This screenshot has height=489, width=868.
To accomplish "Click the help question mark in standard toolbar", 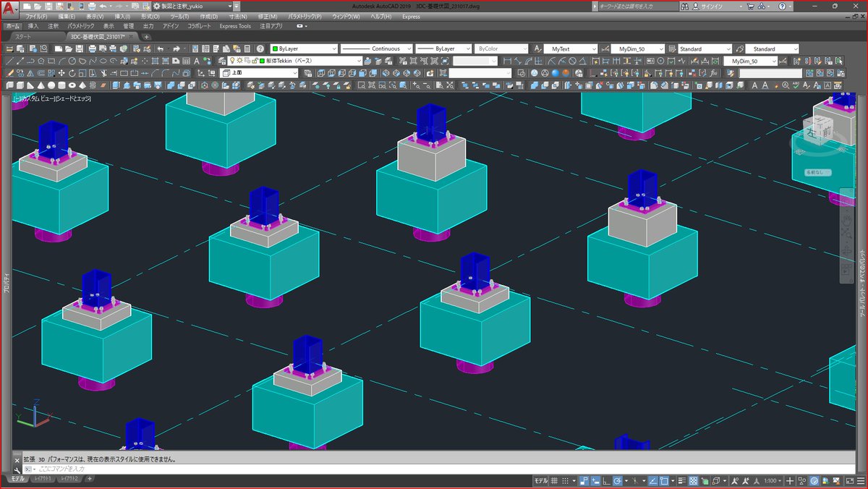I will (x=260, y=48).
